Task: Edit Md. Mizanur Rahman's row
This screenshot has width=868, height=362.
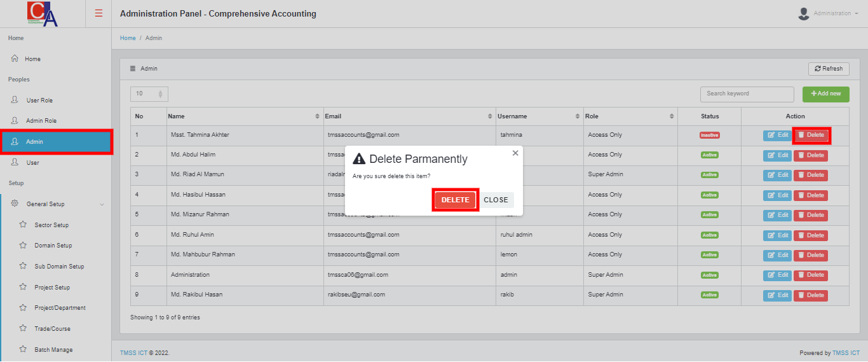Action: pyautogui.click(x=777, y=215)
